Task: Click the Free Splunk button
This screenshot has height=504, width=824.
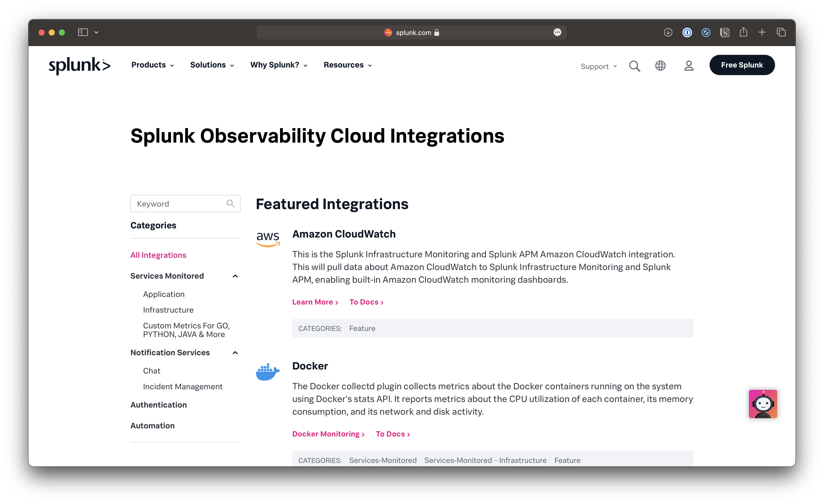Action: tap(742, 65)
